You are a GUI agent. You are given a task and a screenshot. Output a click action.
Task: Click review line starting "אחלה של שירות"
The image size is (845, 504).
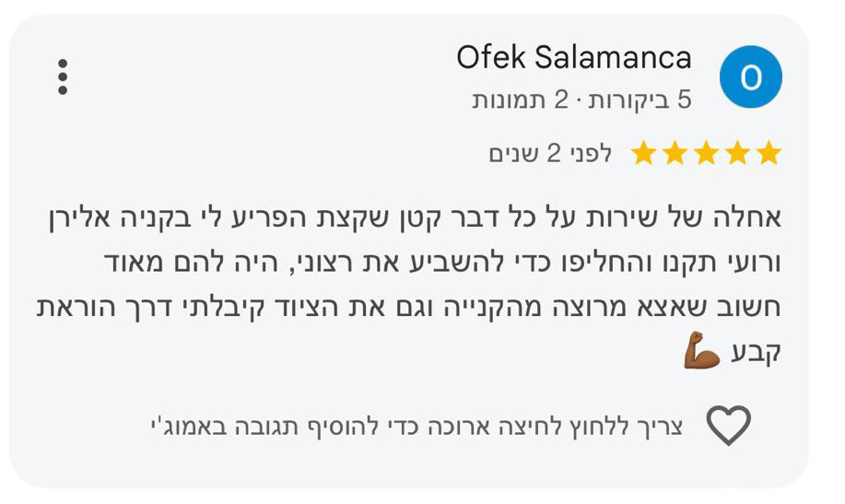415,218
